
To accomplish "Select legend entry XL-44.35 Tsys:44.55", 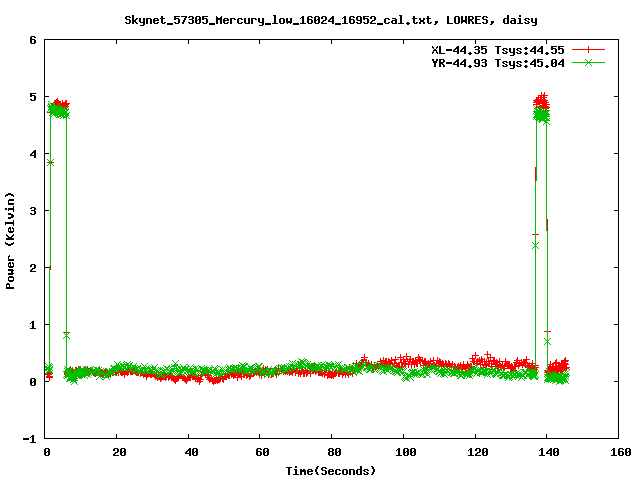I will point(498,50).
